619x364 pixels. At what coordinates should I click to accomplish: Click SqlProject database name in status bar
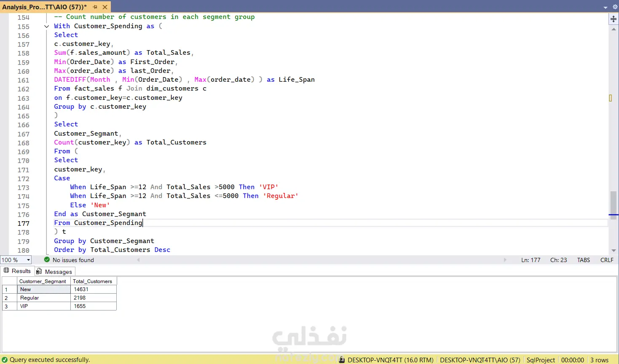click(541, 360)
